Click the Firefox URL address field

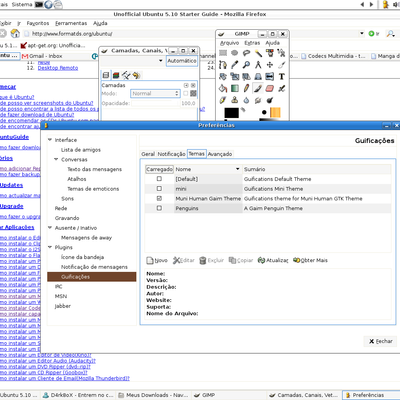click(194, 34)
